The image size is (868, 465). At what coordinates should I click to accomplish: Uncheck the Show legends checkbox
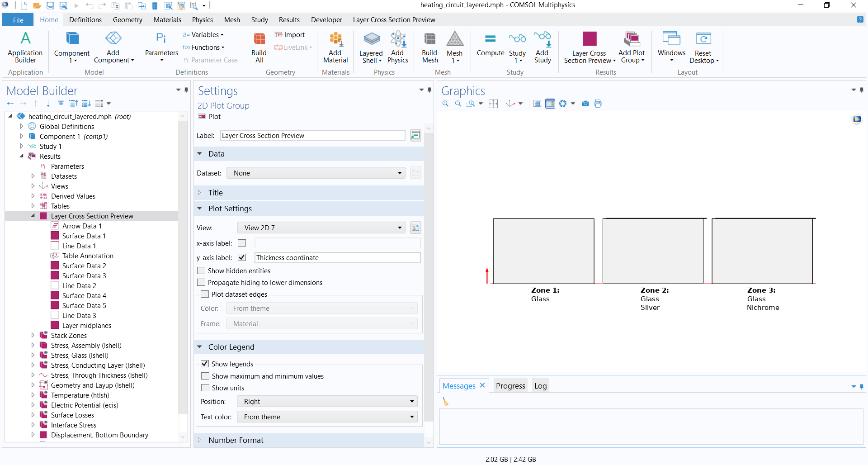tap(205, 364)
